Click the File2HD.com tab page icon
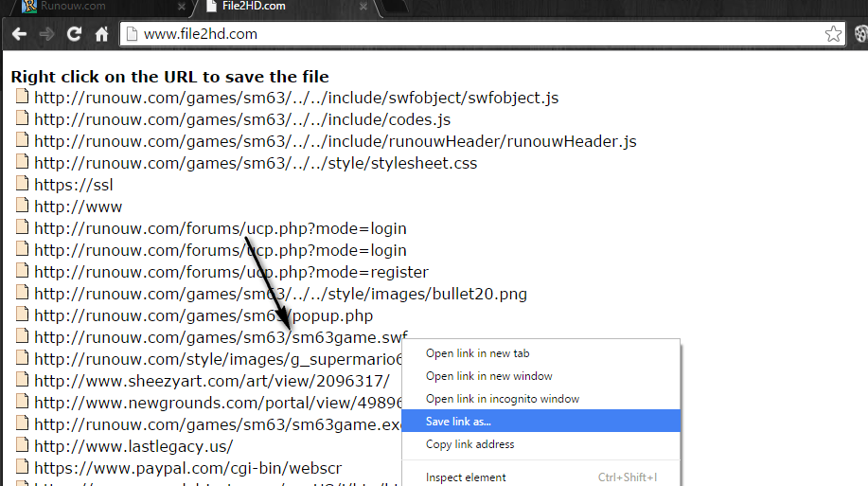This screenshot has height=486, width=868. click(x=211, y=6)
